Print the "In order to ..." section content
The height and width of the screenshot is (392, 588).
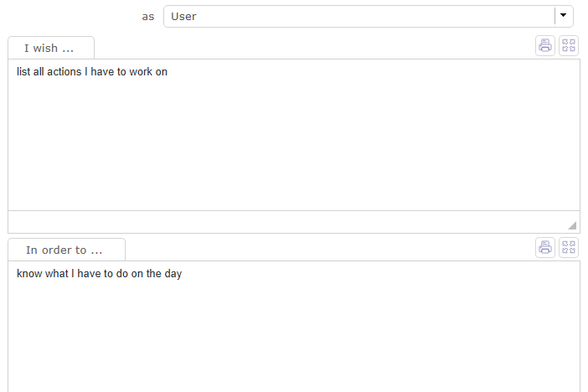[x=545, y=247]
